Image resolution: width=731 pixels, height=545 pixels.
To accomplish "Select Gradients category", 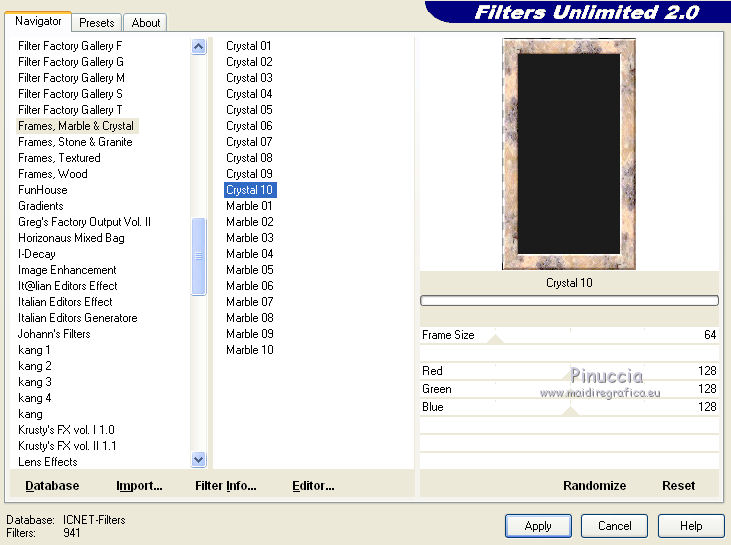I will pyautogui.click(x=41, y=206).
